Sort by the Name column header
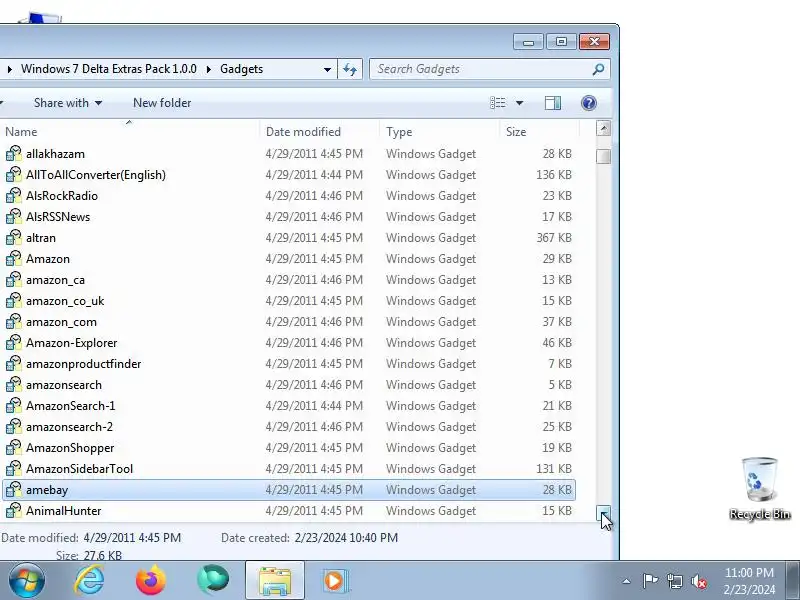Image resolution: width=800 pixels, height=600 pixels. click(x=130, y=132)
